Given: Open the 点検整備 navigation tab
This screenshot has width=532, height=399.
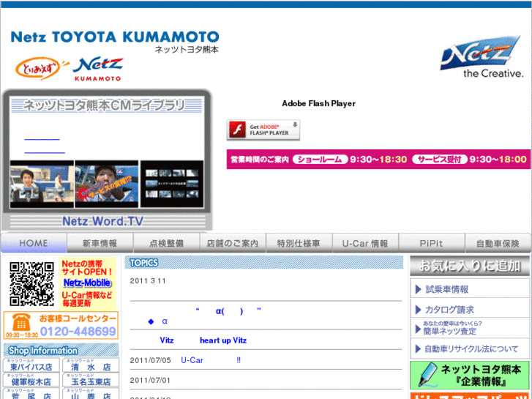Looking at the screenshot, I should click(x=166, y=243).
